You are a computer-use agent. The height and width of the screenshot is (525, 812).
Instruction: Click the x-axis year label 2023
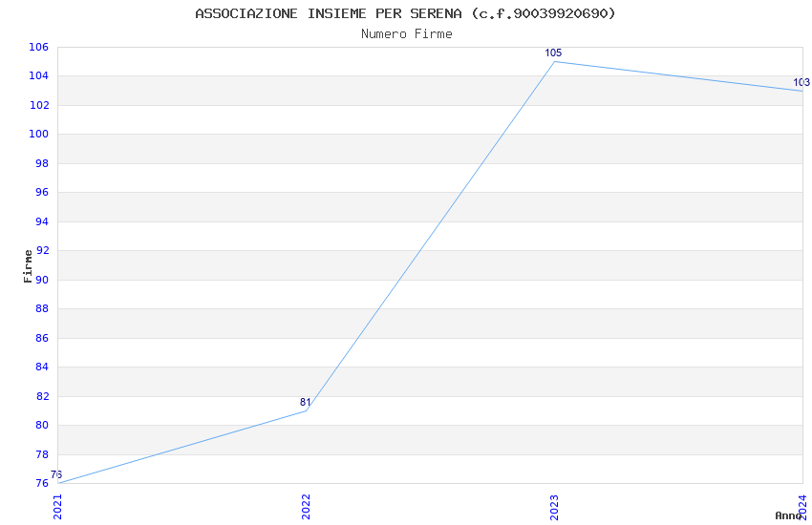[554, 507]
